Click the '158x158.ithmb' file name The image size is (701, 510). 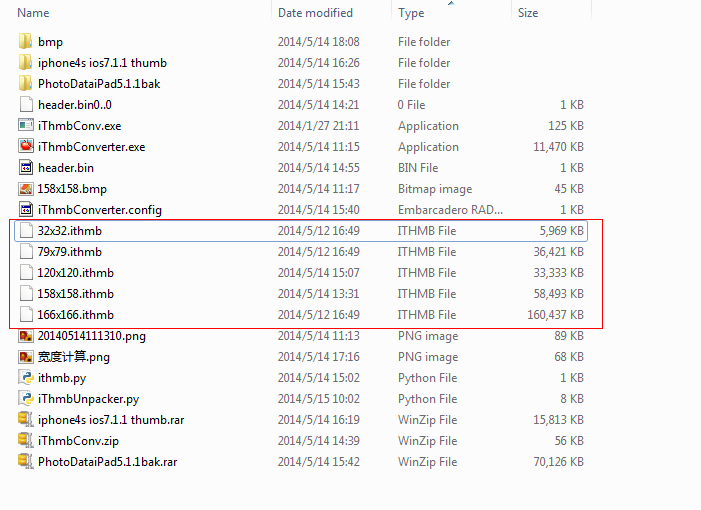76,294
